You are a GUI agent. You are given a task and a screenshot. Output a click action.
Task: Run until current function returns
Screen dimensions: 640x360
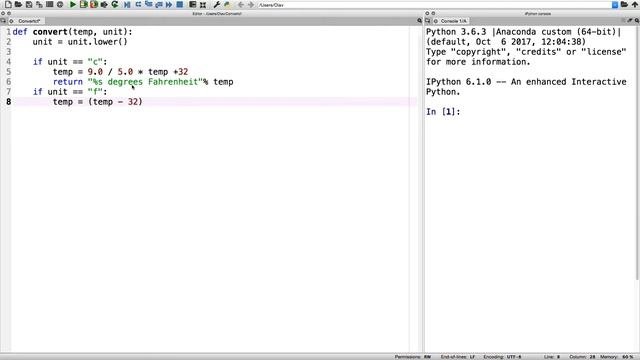tap(159, 4)
